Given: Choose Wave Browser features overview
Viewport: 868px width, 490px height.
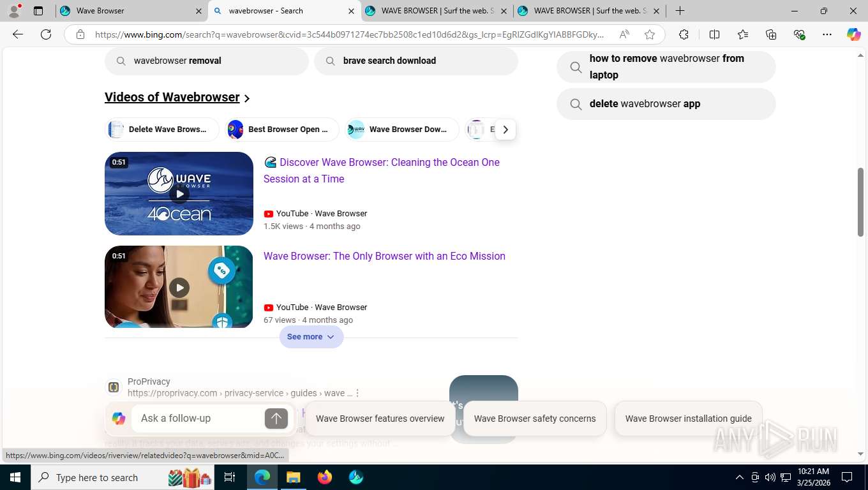Looking at the screenshot, I should pos(380,419).
